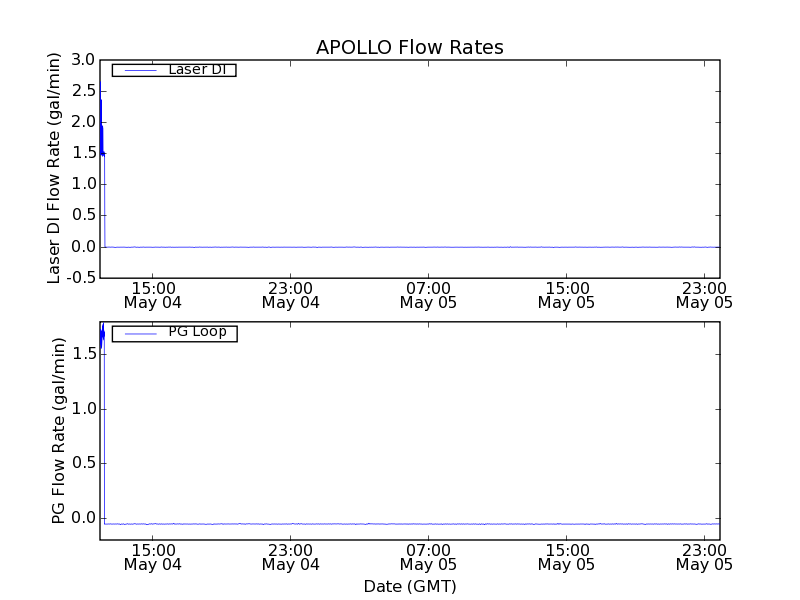Click the 3.0 tick on the top plot
This screenshot has height=600, width=800.
(x=82, y=60)
